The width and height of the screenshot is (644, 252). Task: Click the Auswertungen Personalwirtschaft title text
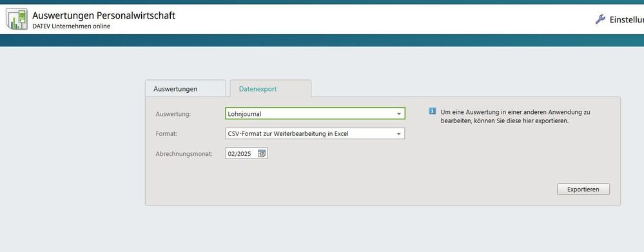click(x=104, y=15)
